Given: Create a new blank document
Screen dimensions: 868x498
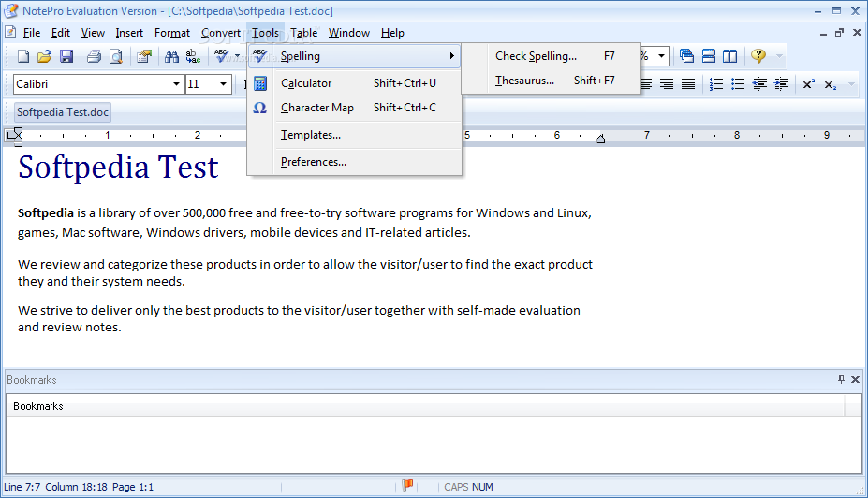Looking at the screenshot, I should click(23, 56).
